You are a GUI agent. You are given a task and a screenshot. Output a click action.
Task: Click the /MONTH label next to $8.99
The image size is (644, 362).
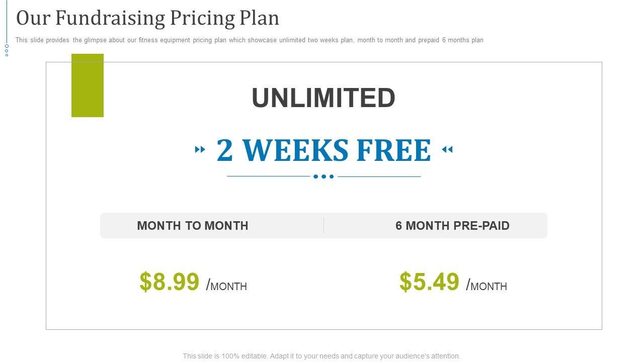[227, 286]
